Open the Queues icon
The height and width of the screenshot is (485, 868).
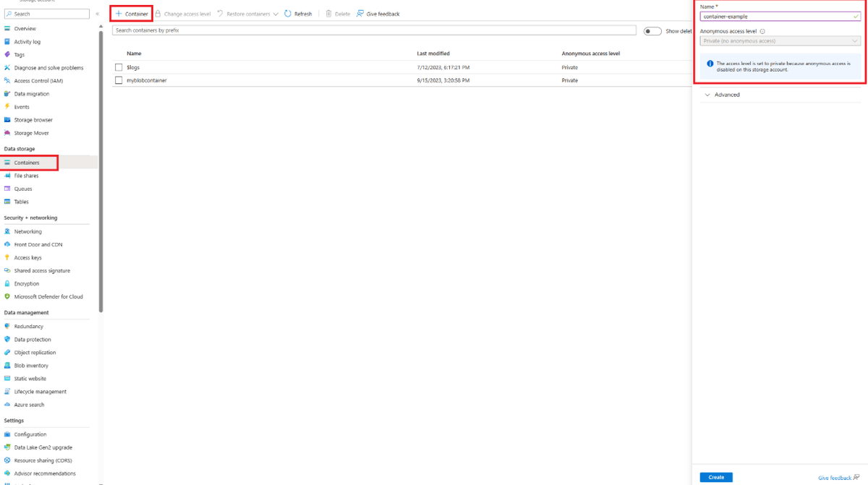pyautogui.click(x=7, y=189)
